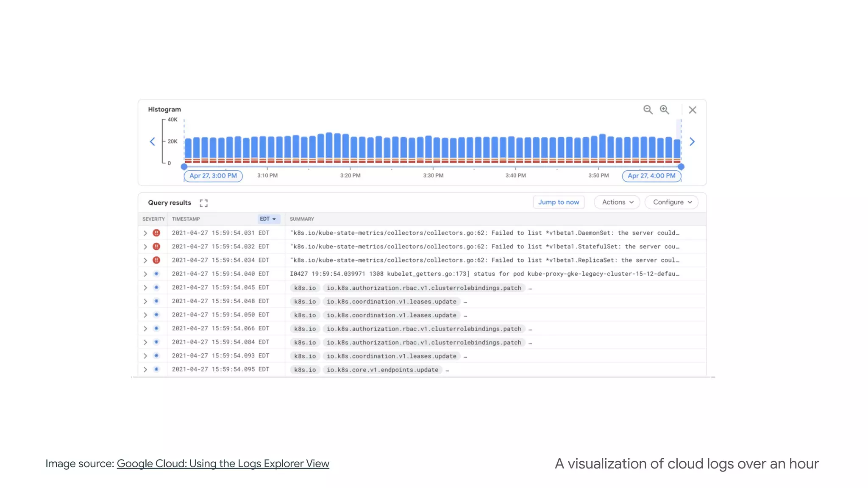Click error severity icon for DaemonSet log
The height and width of the screenshot is (488, 868).
[156, 233]
